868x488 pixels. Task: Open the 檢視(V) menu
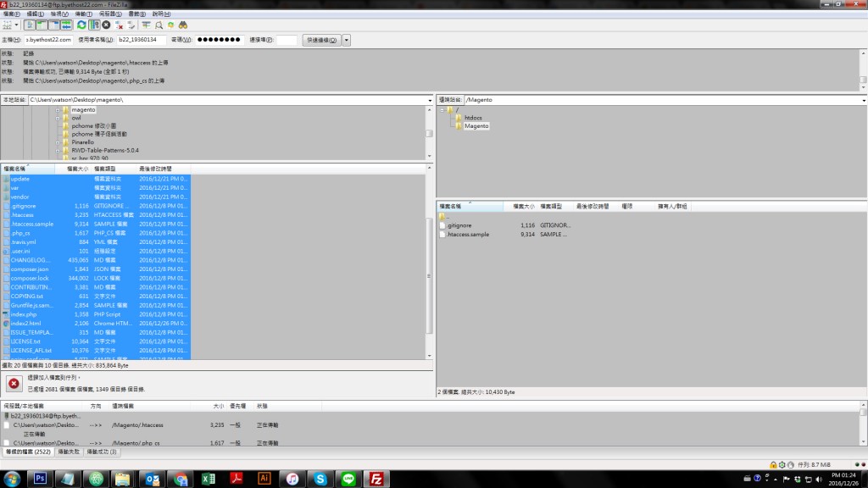(x=59, y=14)
